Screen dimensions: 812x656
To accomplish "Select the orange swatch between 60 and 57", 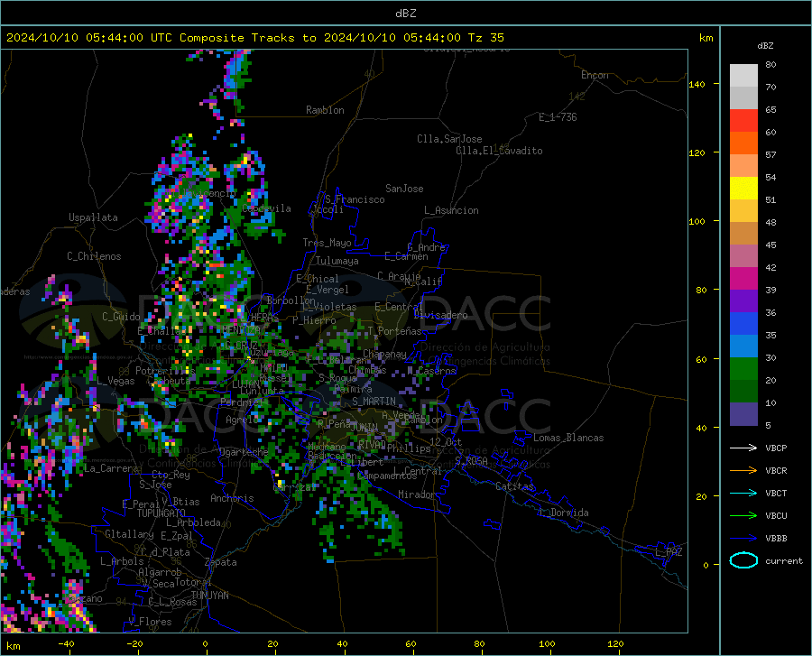I will (743, 143).
